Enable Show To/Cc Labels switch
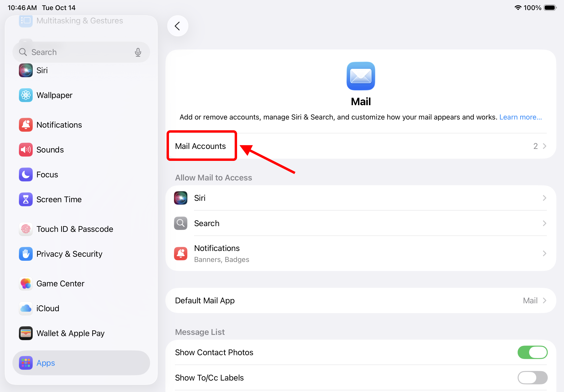The image size is (564, 392). pos(532,377)
